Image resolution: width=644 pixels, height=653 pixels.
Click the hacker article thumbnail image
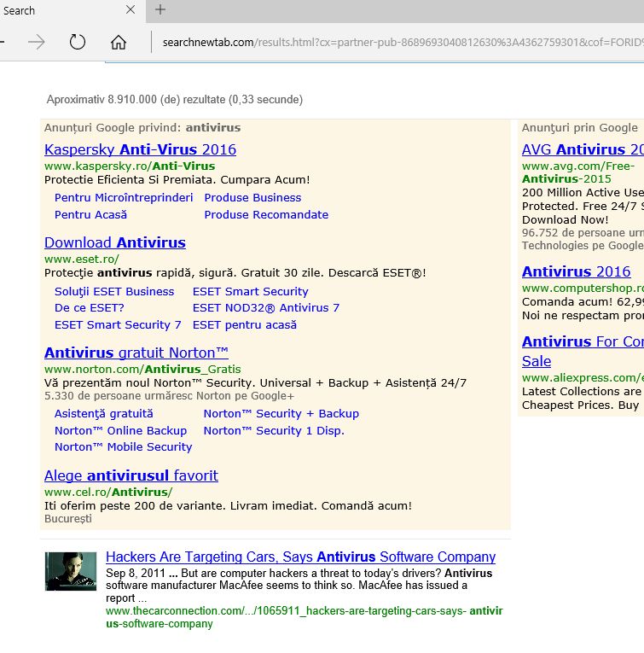coord(71,571)
